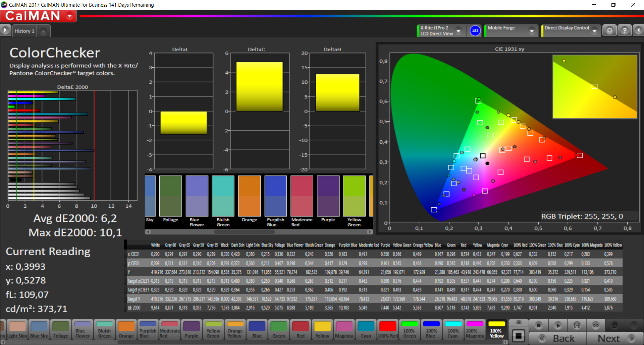Select the bottom Green patch button
This screenshot has height=345, width=644.
pos(279,330)
